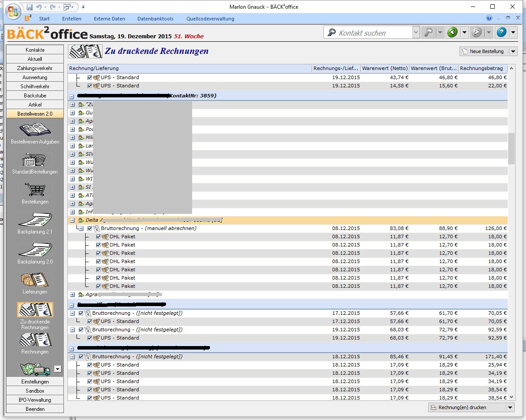Open StandardBestellungen cart icon
The image size is (526, 420).
tap(35, 160)
